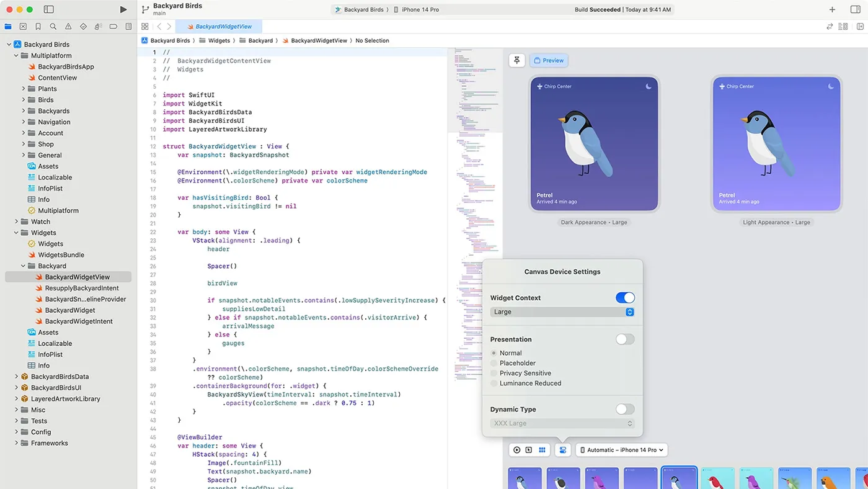Image resolution: width=868 pixels, height=489 pixels.
Task: Show the issue navigator warning triangle
Action: [x=68, y=26]
